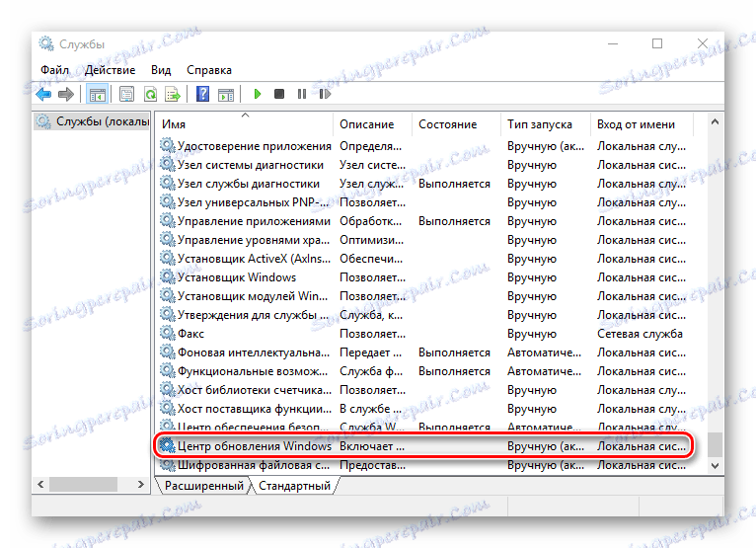
Task: Select the Функциональные возможности service name
Action: point(252,371)
